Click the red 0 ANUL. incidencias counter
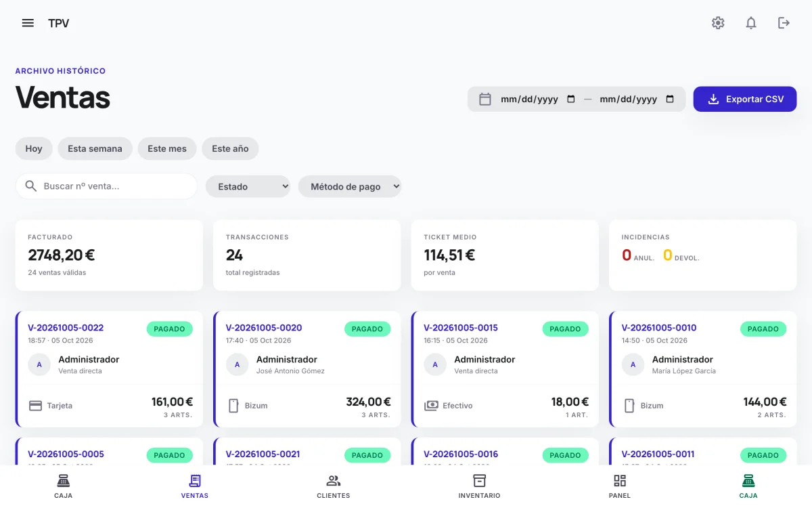This screenshot has height=508, width=812. [x=638, y=255]
